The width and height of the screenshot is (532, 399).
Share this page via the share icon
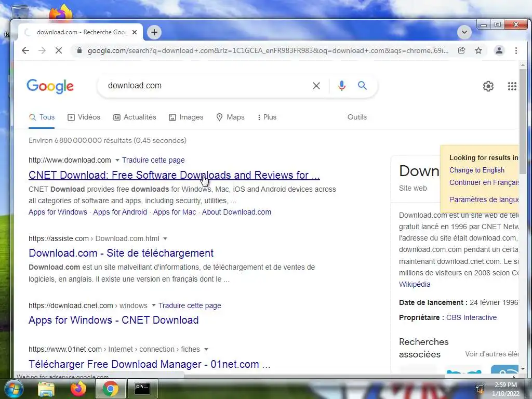pos(461,50)
